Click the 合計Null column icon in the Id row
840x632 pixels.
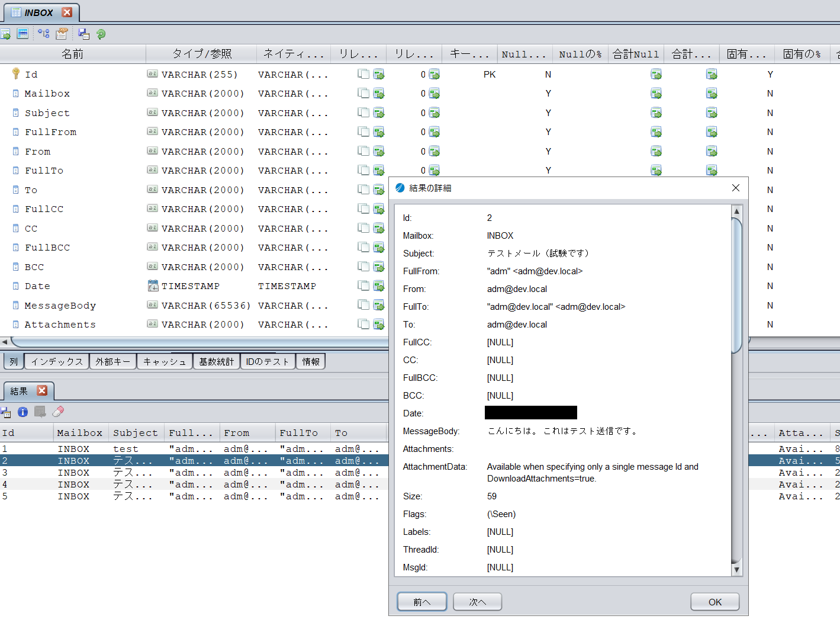[656, 74]
